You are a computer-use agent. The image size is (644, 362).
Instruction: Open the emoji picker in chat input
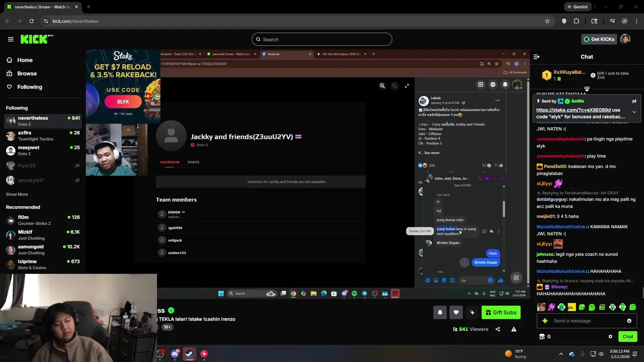click(x=629, y=321)
